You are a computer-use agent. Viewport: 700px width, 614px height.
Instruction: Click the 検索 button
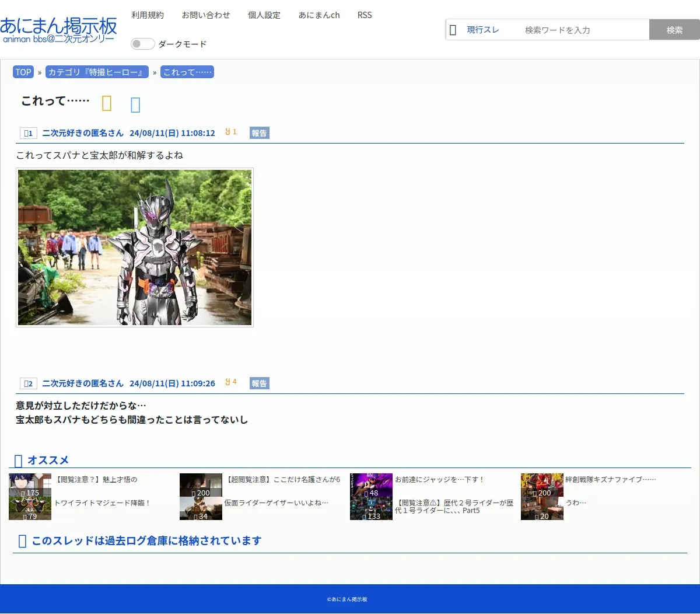674,30
